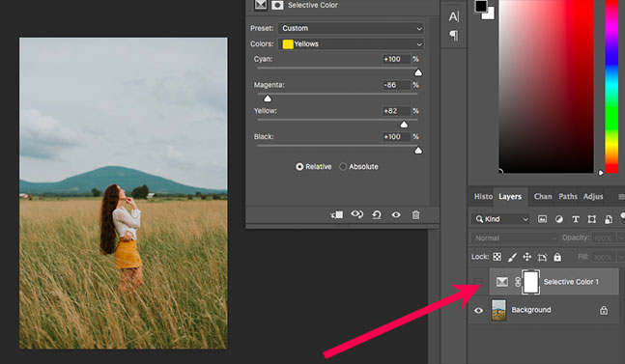The height and width of the screenshot is (364, 625).
Task: Open the Kind layer filter dropdown
Action: pos(500,219)
